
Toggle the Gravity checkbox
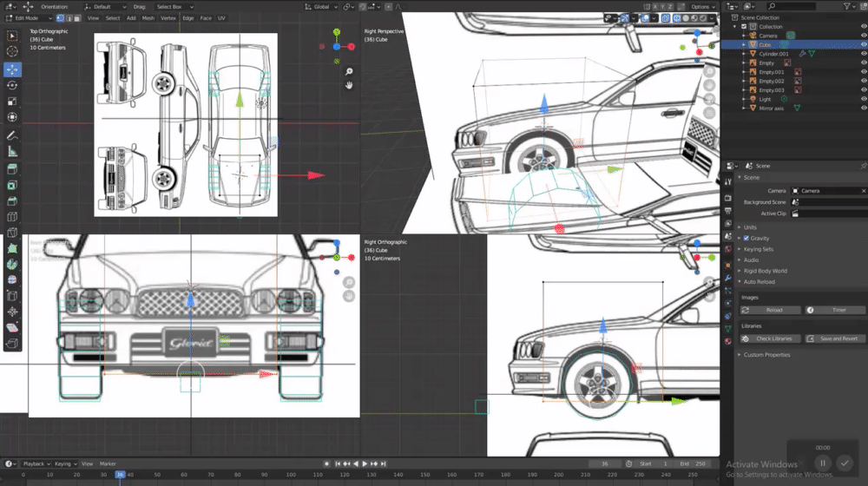click(x=746, y=238)
